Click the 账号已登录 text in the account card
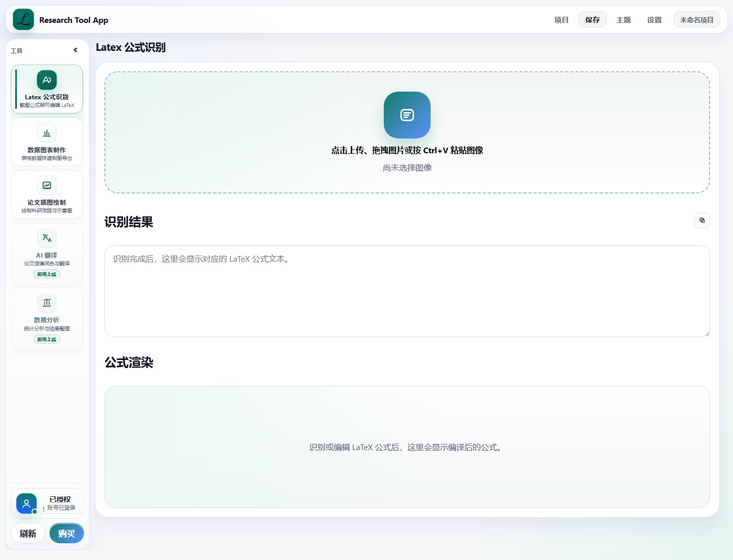Screen dimensions: 733x560 pyautogui.click(x=62, y=508)
